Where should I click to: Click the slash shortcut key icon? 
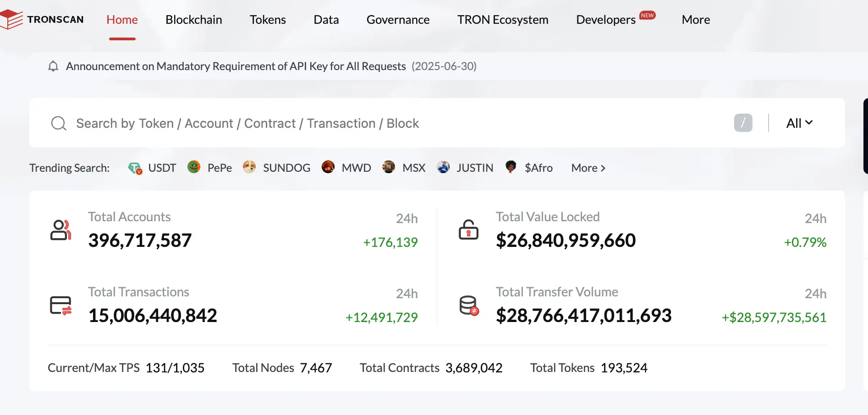743,123
